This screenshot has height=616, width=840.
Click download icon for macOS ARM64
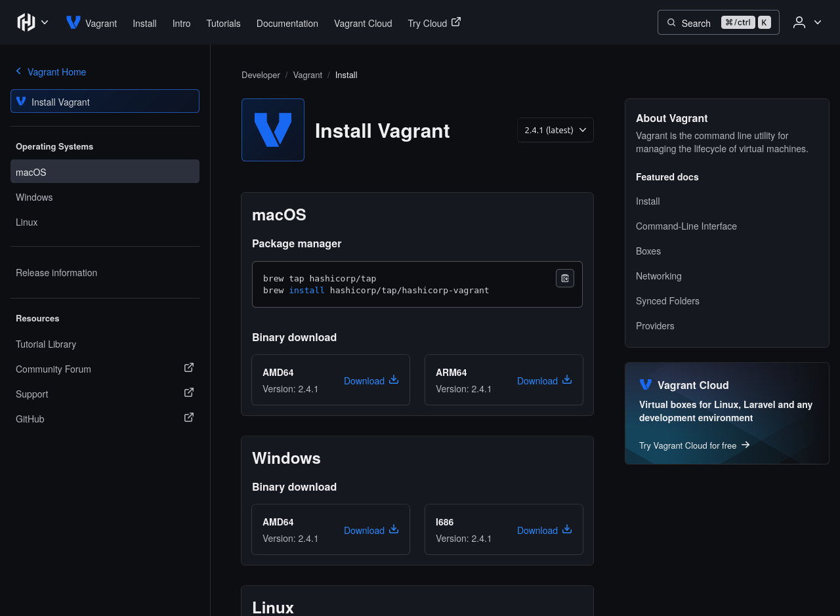click(567, 380)
